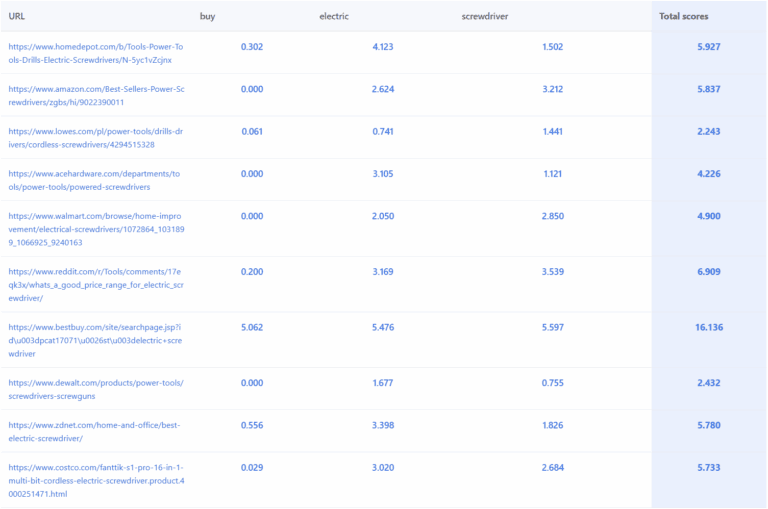Open the dewalt.com screwdrivers-screwguns link
This screenshot has width=768, height=509.
point(96,389)
